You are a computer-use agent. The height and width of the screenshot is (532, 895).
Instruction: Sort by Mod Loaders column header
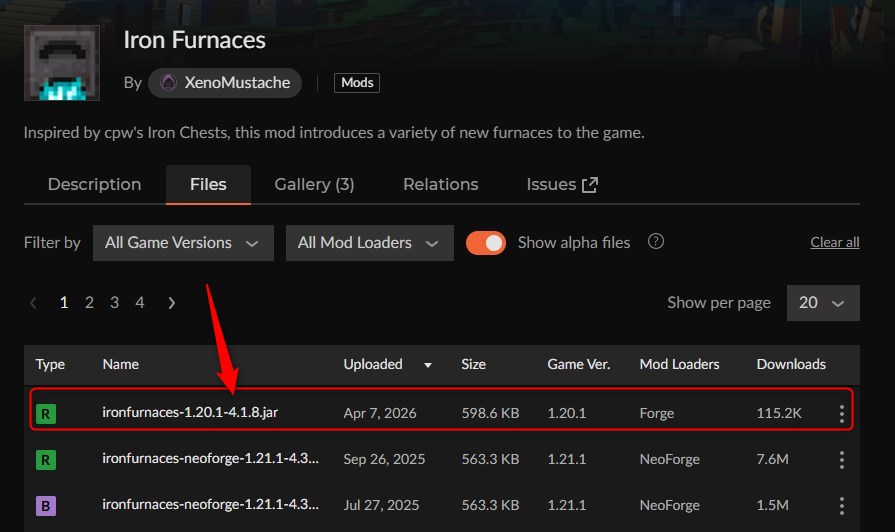(x=679, y=364)
